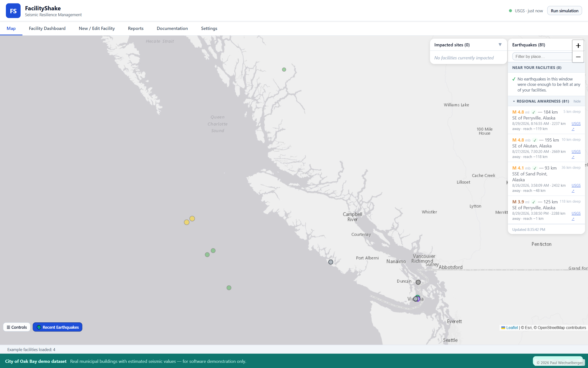
Task: Click the Impacted sites (0) title
Action: point(452,45)
